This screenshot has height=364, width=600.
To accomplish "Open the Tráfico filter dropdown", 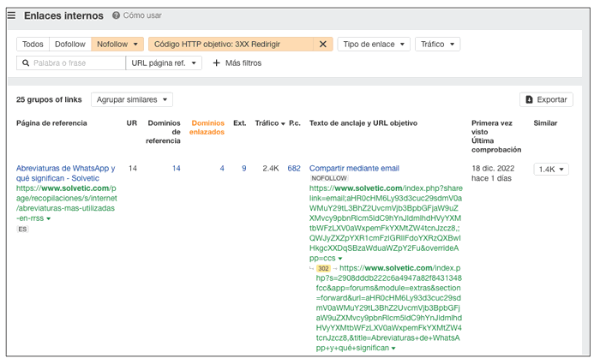I will 437,44.
